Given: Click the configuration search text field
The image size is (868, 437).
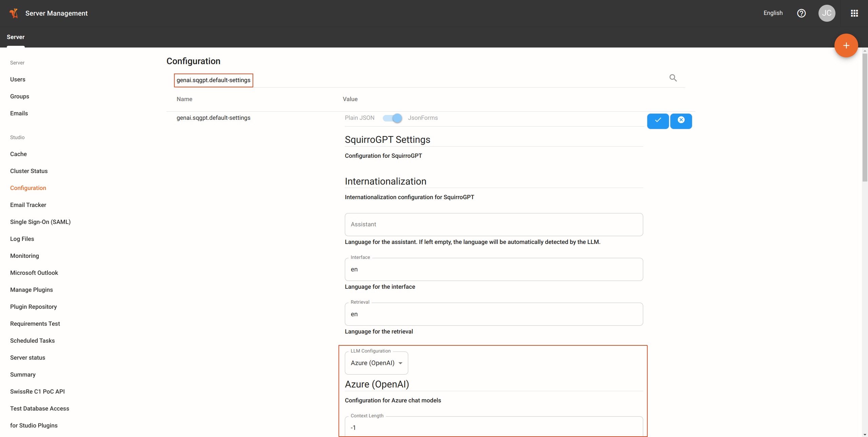Looking at the screenshot, I should 420,80.
